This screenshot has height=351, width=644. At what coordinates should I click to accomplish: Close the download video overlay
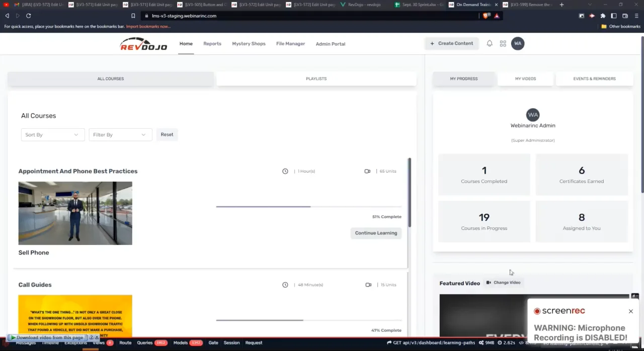click(97, 337)
